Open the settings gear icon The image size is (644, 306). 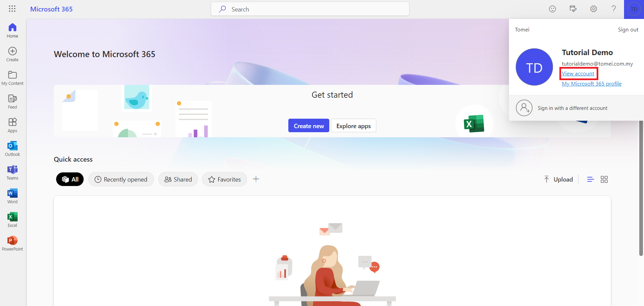point(594,9)
